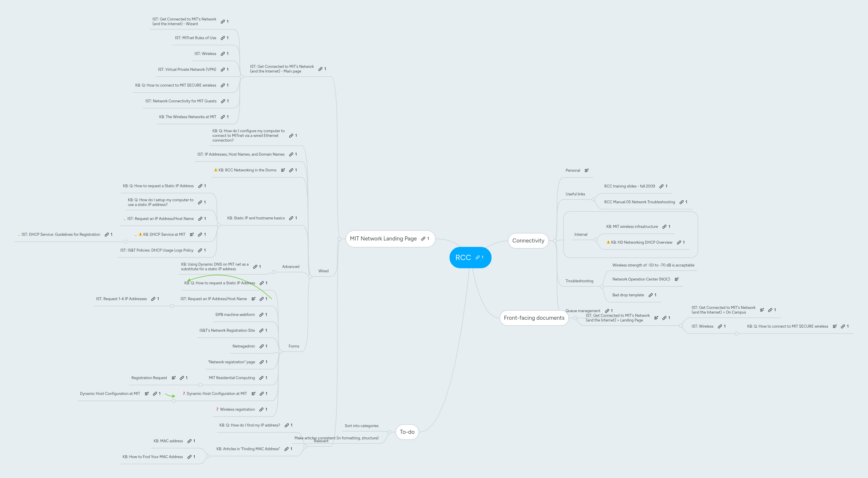
Task: Select the To-do node
Action: 407,432
